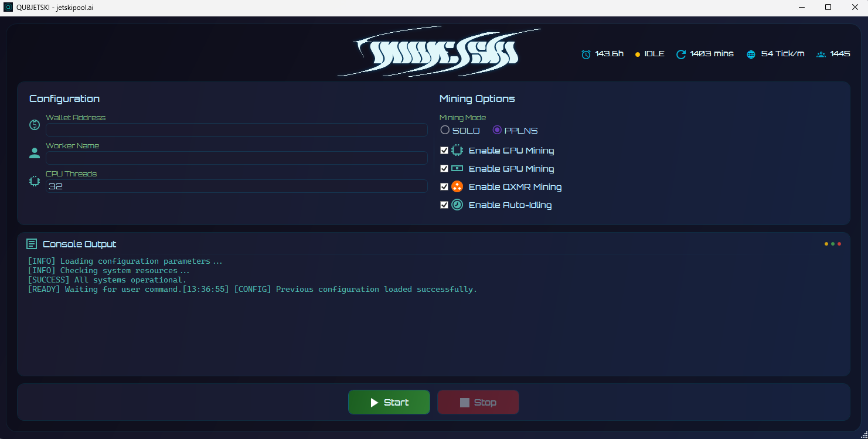Image resolution: width=868 pixels, height=439 pixels.
Task: Click the globe icon beside Tick/m
Action: (x=751, y=55)
